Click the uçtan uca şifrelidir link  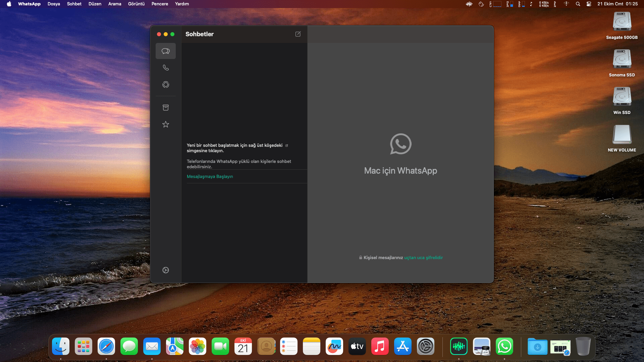[423, 257]
